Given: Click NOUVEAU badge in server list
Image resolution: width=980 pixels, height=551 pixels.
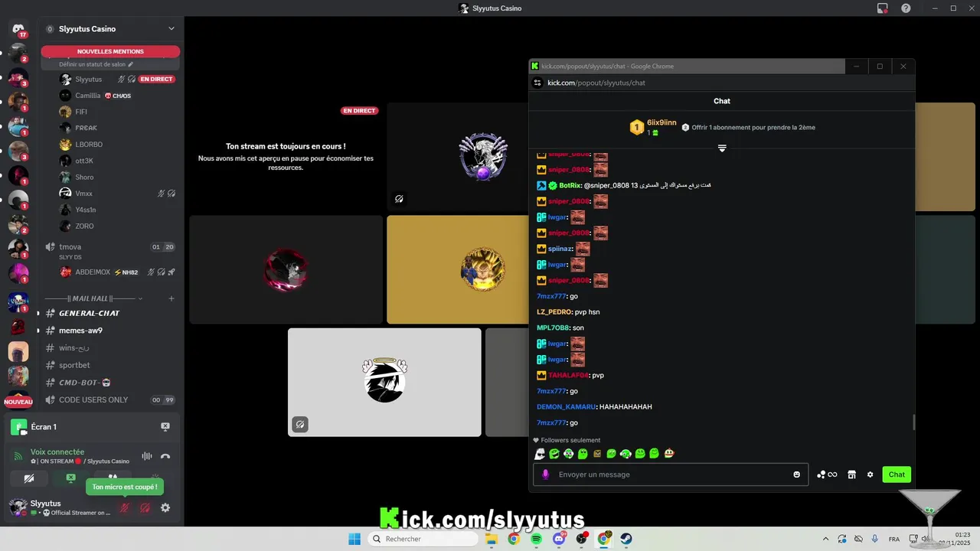Looking at the screenshot, I should point(18,402).
